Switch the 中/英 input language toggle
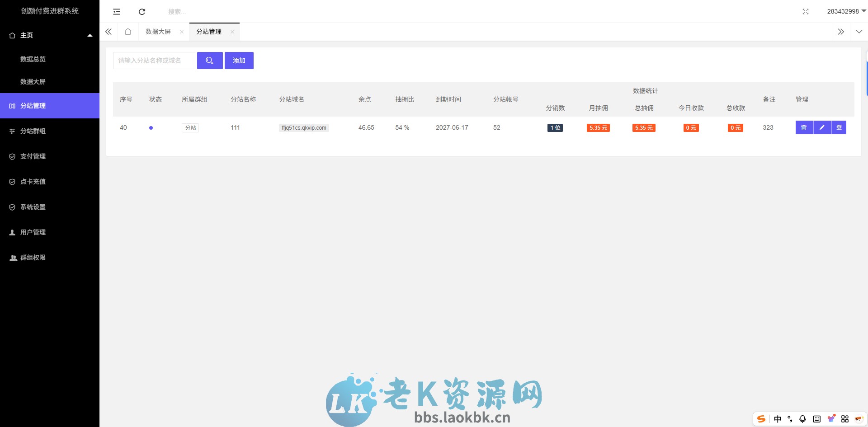 point(777,419)
